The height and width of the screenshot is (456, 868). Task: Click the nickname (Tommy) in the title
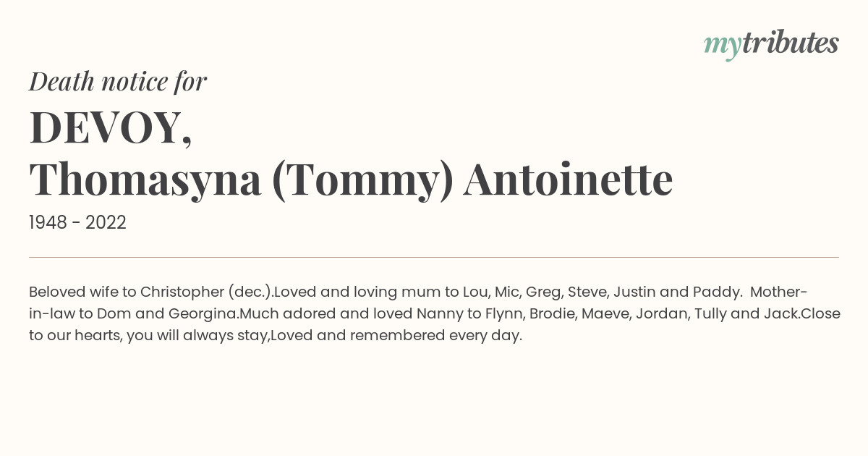pyautogui.click(x=362, y=180)
